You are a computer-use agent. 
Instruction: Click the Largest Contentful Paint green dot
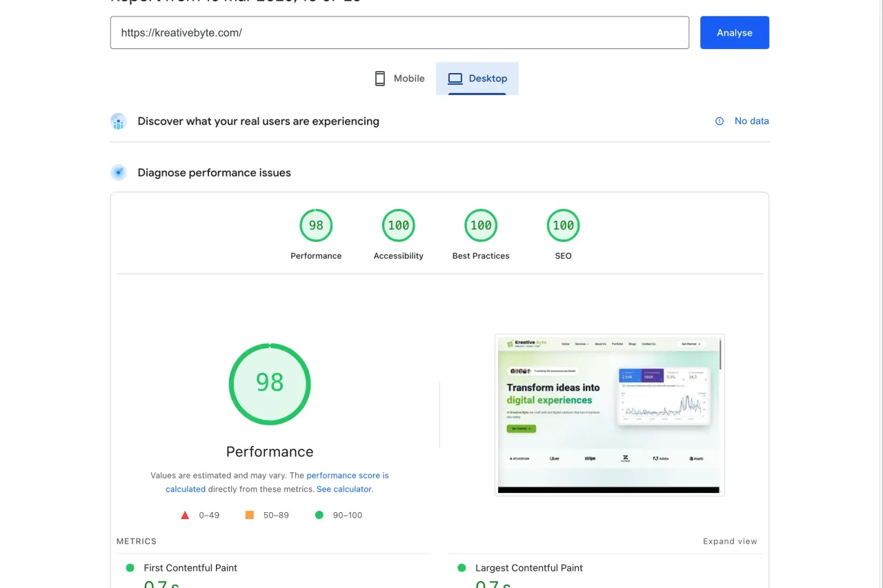462,568
